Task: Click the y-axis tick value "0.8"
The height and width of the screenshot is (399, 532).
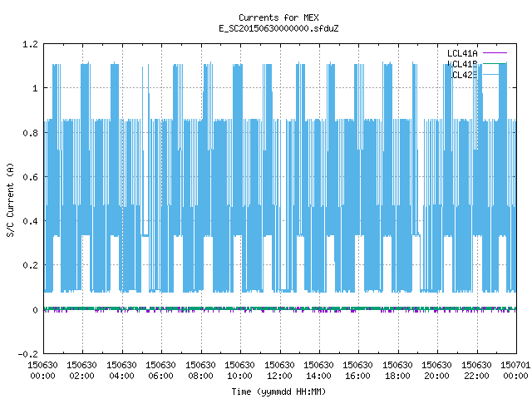Action: click(x=30, y=133)
